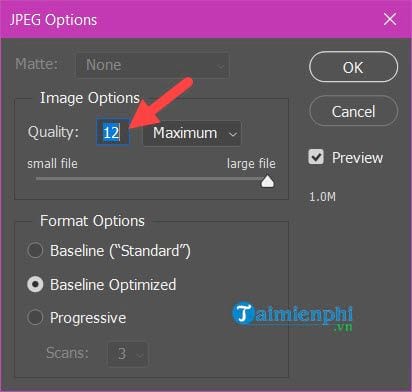Toggle the Preview checkbox

pyautogui.click(x=316, y=157)
